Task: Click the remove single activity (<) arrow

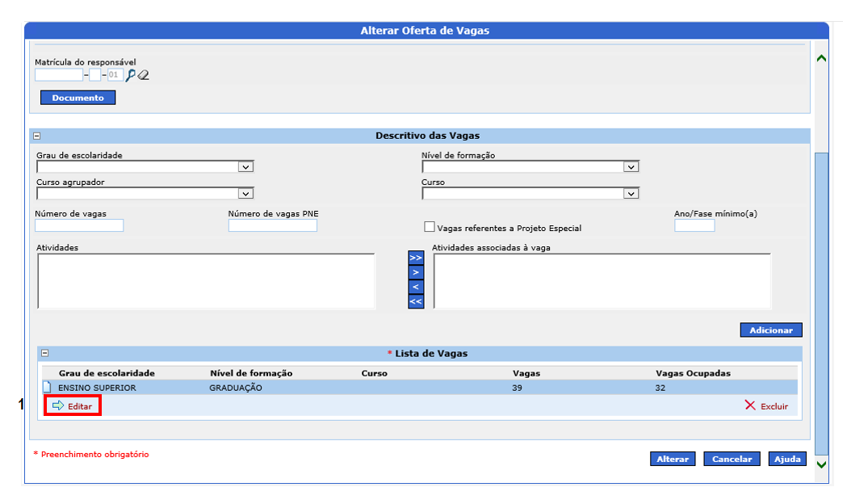Action: point(416,287)
